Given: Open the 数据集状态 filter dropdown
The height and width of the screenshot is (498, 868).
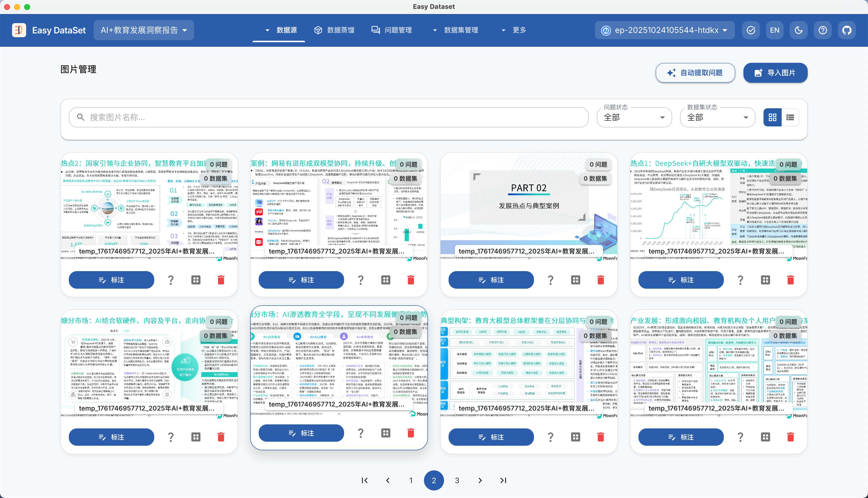Looking at the screenshot, I should tap(717, 117).
